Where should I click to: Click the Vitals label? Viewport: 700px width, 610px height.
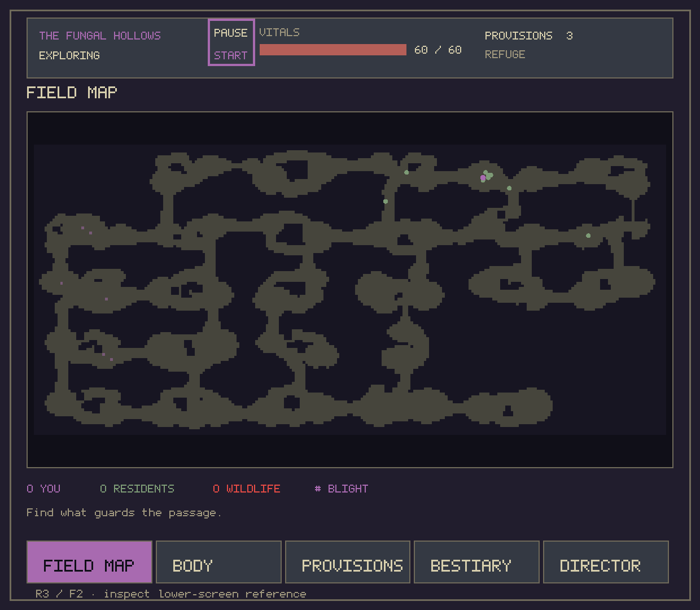click(x=279, y=32)
